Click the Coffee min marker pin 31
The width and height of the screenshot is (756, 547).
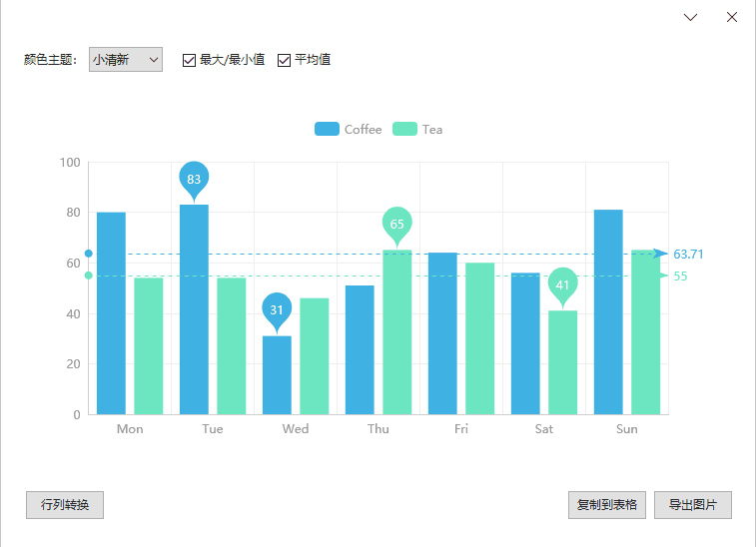click(x=277, y=310)
